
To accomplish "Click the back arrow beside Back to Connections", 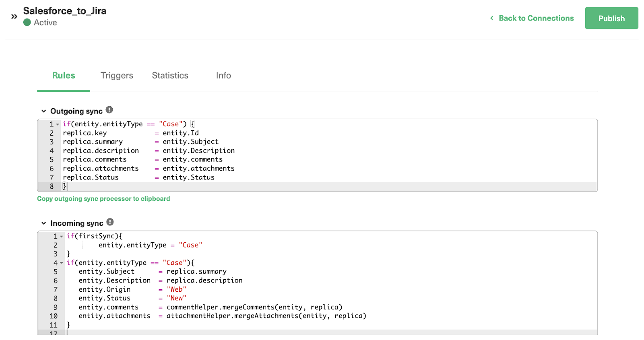I will (x=492, y=18).
